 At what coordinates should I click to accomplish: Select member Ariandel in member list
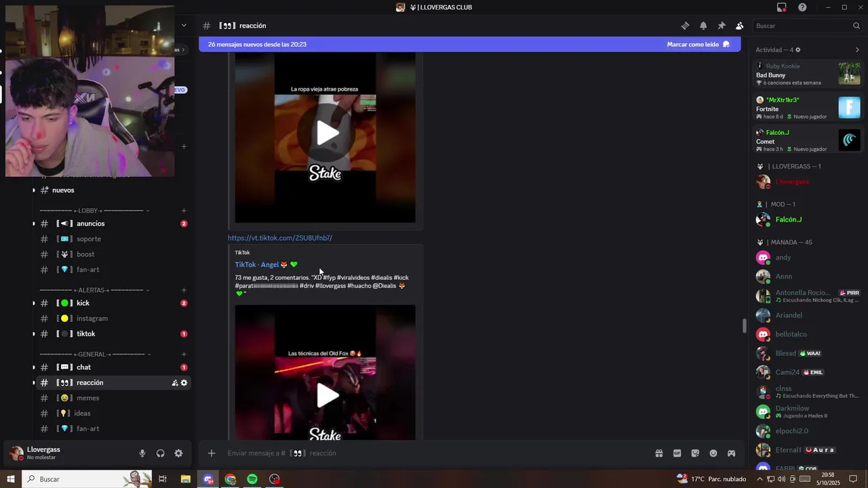click(x=808, y=315)
